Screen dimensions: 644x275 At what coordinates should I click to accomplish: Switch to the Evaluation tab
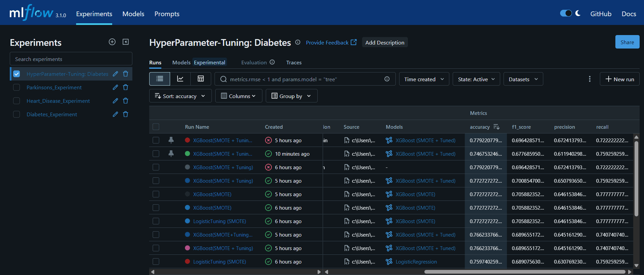[254, 62]
